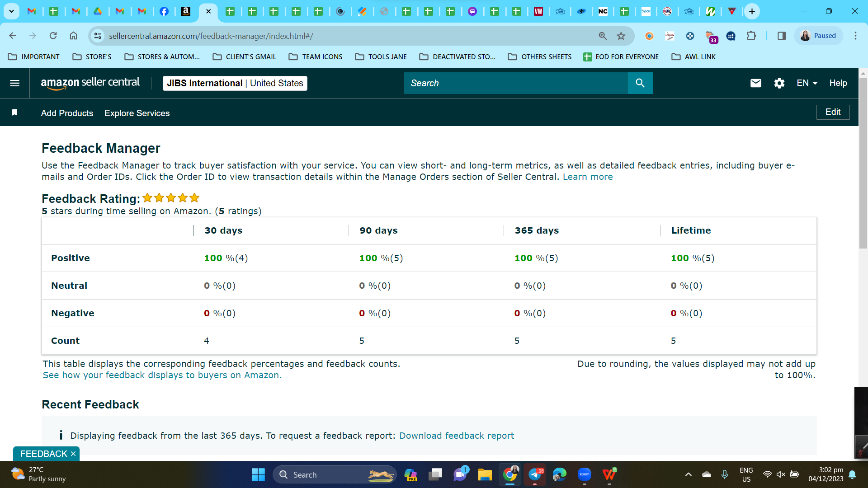Open WPS Office from taskbar

pos(609,474)
